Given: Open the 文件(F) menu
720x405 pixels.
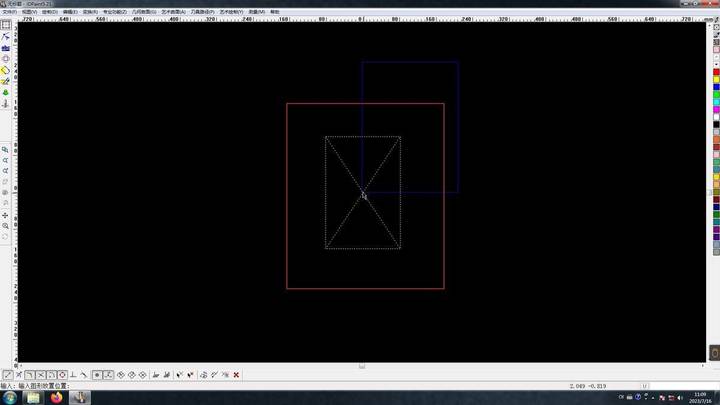Looking at the screenshot, I should click(9, 12).
